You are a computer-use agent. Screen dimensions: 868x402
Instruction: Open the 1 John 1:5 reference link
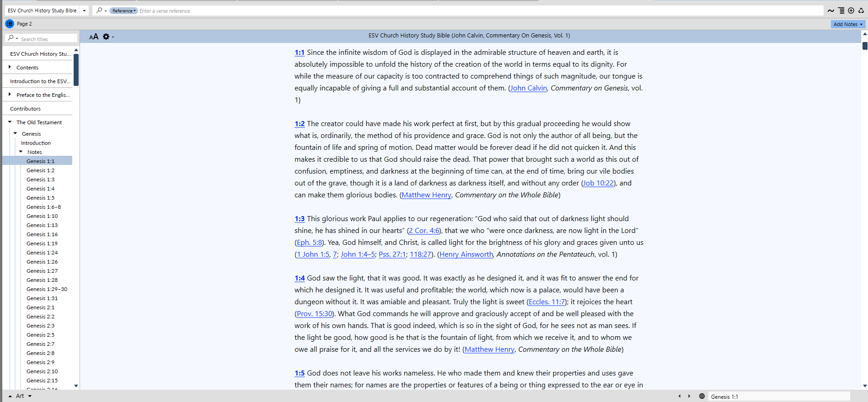pyautogui.click(x=313, y=254)
